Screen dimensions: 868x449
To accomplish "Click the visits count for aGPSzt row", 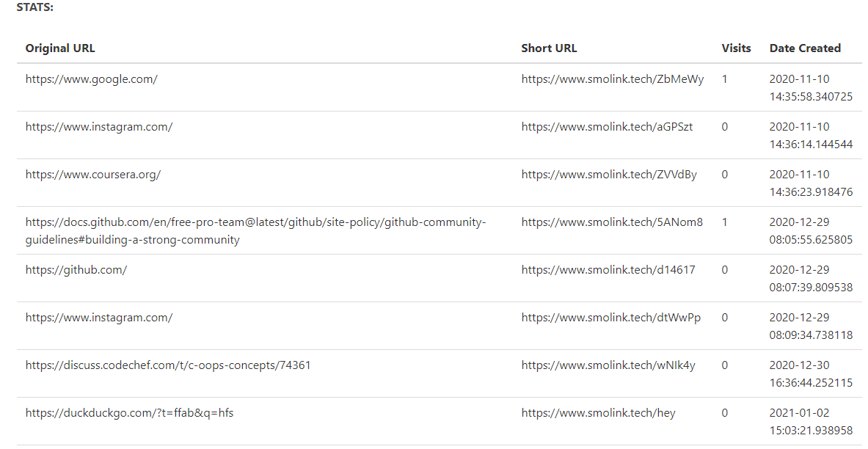I will (x=725, y=127).
